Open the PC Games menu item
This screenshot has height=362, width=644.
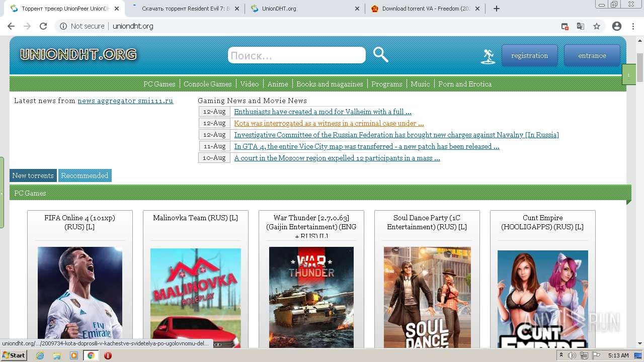coord(159,84)
